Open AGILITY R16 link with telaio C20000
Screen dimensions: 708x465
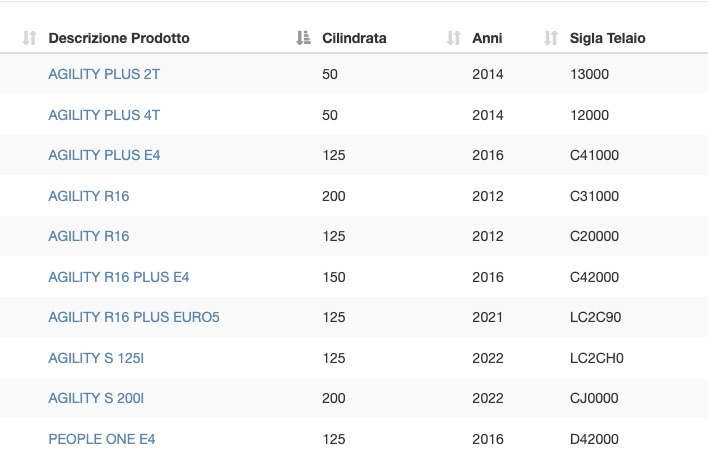(88, 236)
